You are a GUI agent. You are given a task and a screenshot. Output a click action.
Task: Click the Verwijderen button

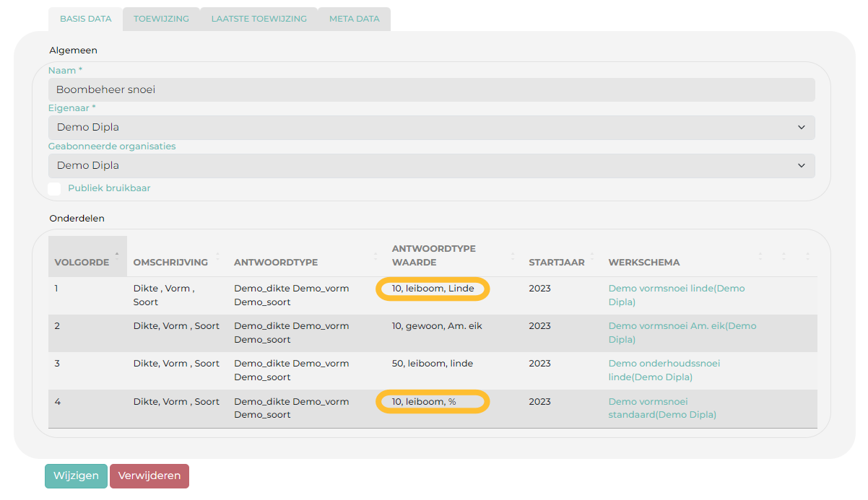[x=149, y=476]
